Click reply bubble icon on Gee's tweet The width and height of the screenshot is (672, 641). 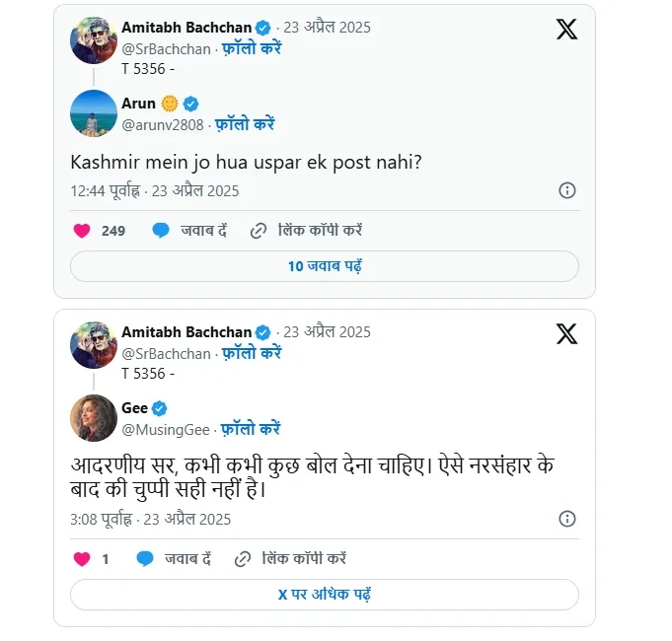(x=145, y=559)
